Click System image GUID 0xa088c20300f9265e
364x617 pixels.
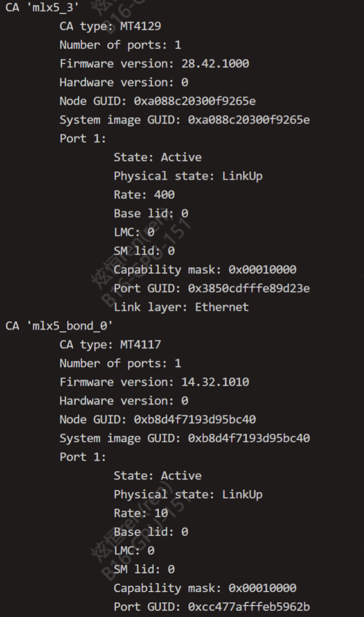coord(185,120)
